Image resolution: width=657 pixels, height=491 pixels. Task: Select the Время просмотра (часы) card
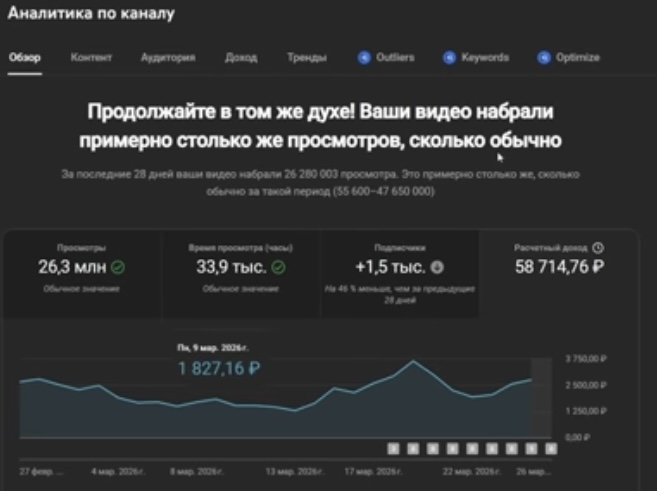pyautogui.click(x=241, y=274)
